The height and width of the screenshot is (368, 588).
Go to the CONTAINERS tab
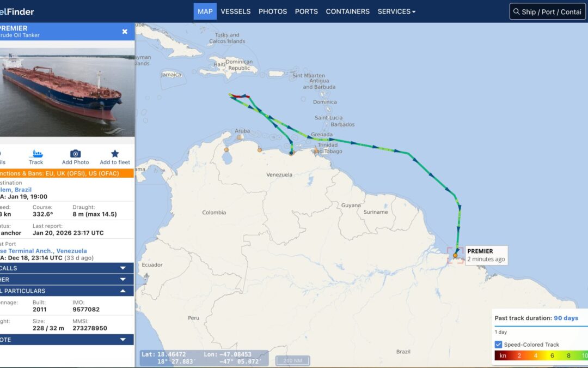(347, 11)
